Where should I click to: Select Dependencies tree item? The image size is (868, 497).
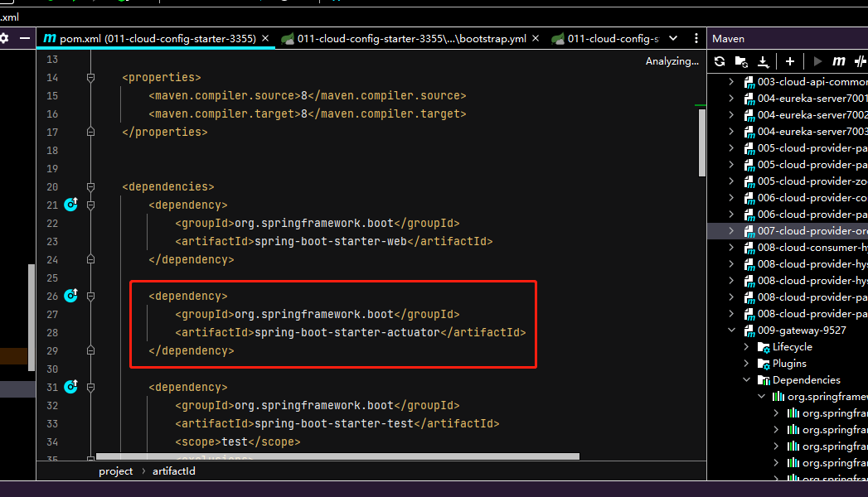coord(806,380)
